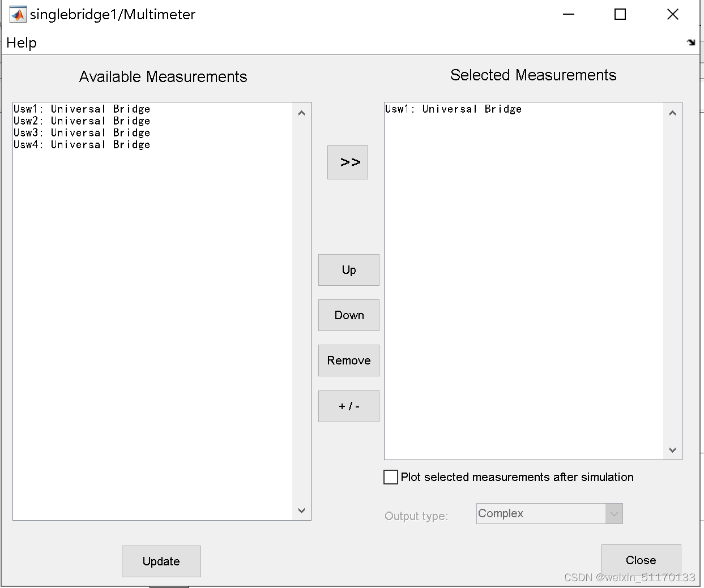This screenshot has height=588, width=704.
Task: Click the "+ / -" sign button
Action: (x=348, y=406)
